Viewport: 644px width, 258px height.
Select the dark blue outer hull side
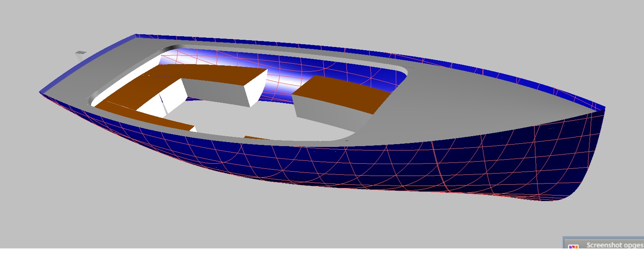coord(358,167)
